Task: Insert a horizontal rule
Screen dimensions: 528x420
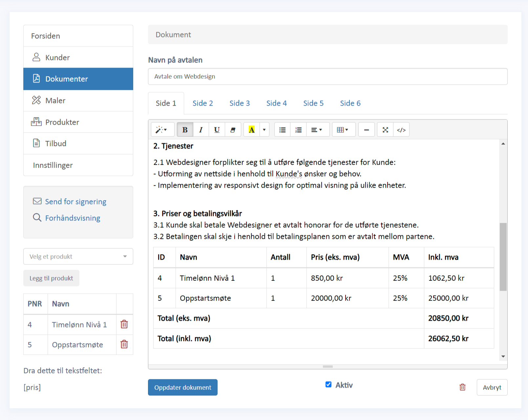Action: tap(367, 130)
